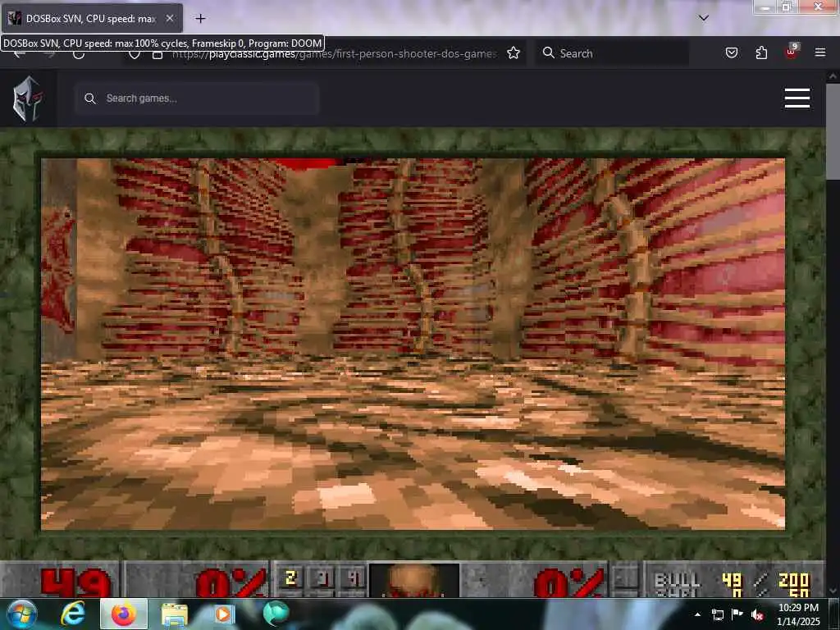Click the magnifier icon in Search games
This screenshot has height=630, width=840.
coord(90,98)
